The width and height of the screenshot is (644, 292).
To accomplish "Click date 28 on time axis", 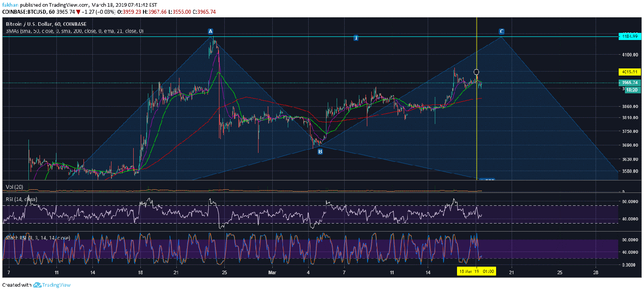I will pyautogui.click(x=595, y=272).
